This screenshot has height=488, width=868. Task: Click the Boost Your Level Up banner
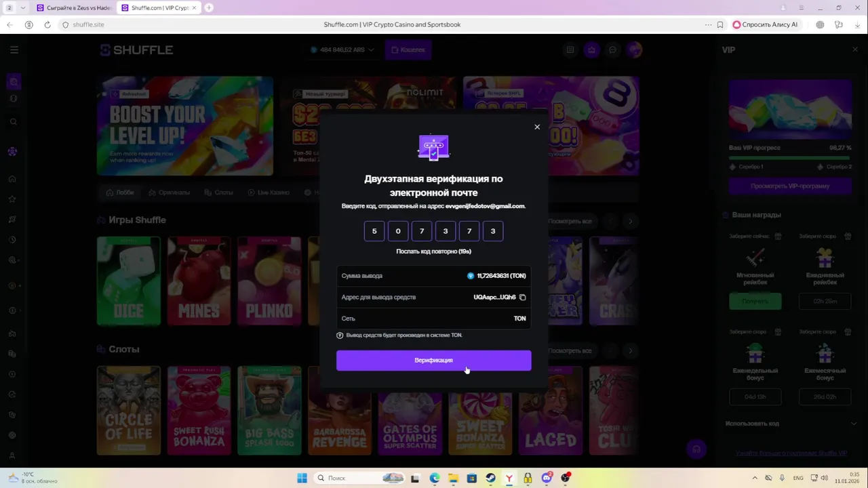[x=185, y=125]
